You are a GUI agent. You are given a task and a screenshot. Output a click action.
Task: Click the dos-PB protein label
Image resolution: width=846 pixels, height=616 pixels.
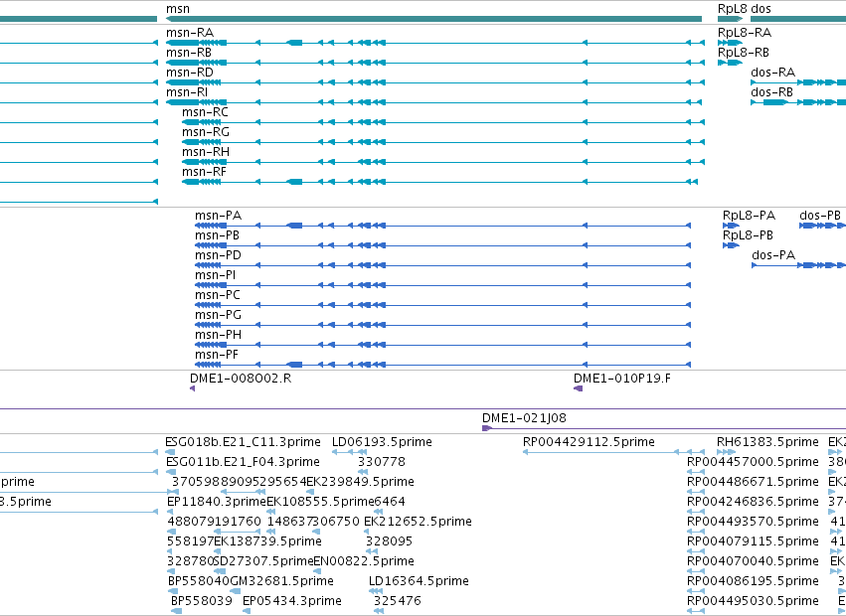click(820, 216)
